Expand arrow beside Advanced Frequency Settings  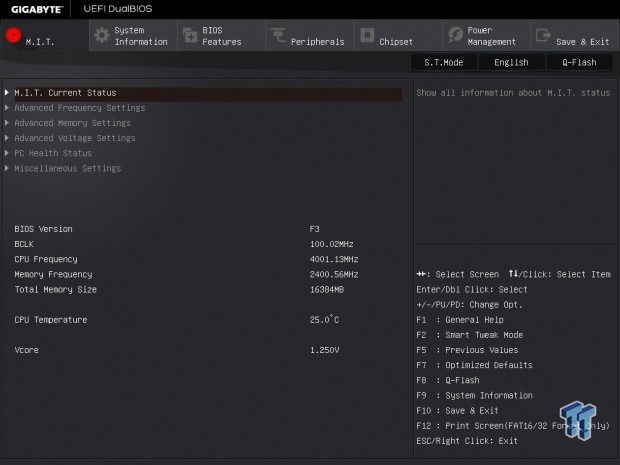tap(7, 107)
